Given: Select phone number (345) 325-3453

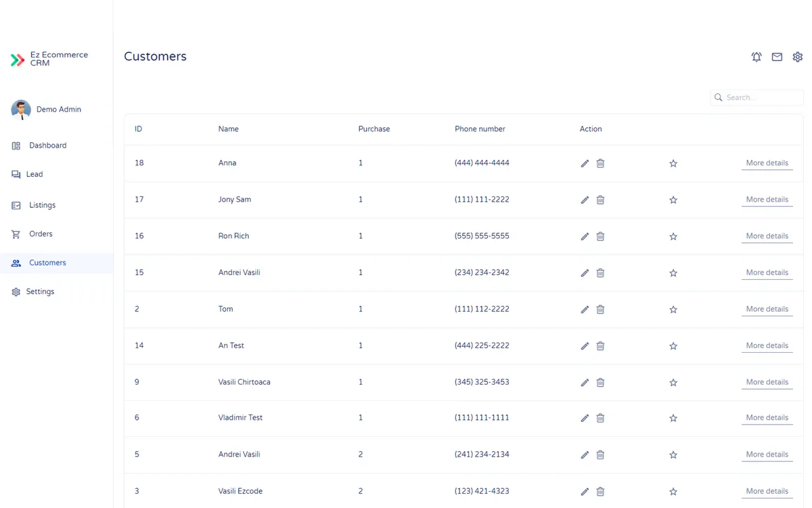Looking at the screenshot, I should click(x=482, y=382).
